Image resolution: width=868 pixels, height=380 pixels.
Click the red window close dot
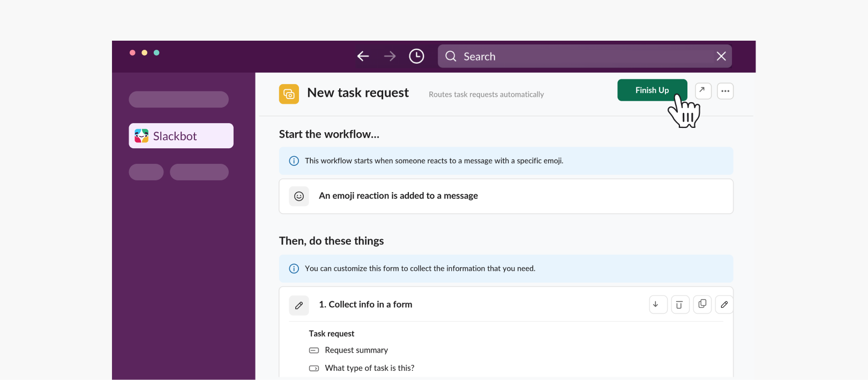pos(132,52)
